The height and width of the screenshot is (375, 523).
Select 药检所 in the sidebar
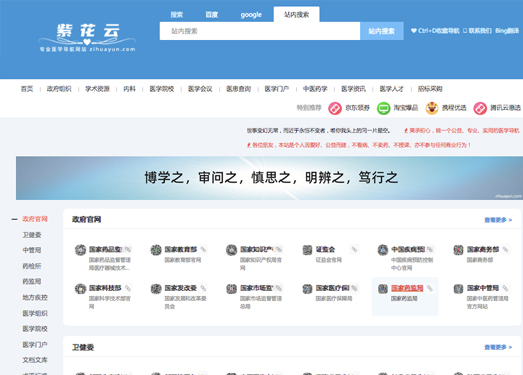point(32,266)
